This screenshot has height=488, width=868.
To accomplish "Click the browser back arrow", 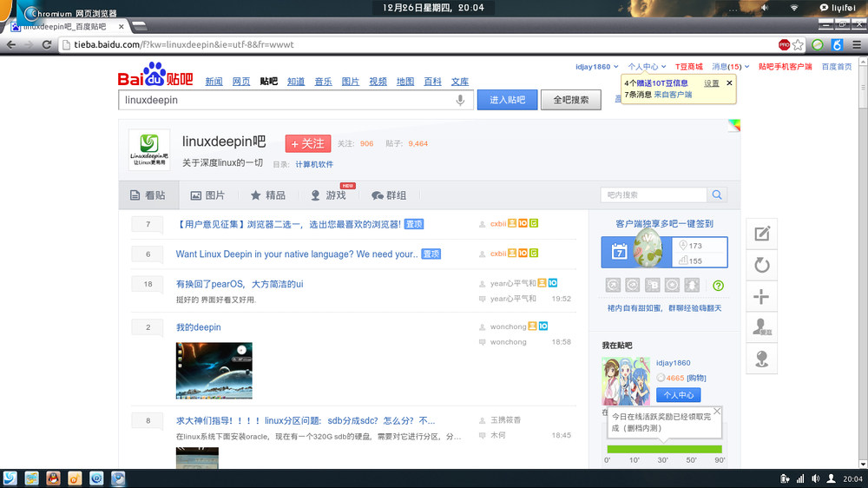I will pos(11,45).
